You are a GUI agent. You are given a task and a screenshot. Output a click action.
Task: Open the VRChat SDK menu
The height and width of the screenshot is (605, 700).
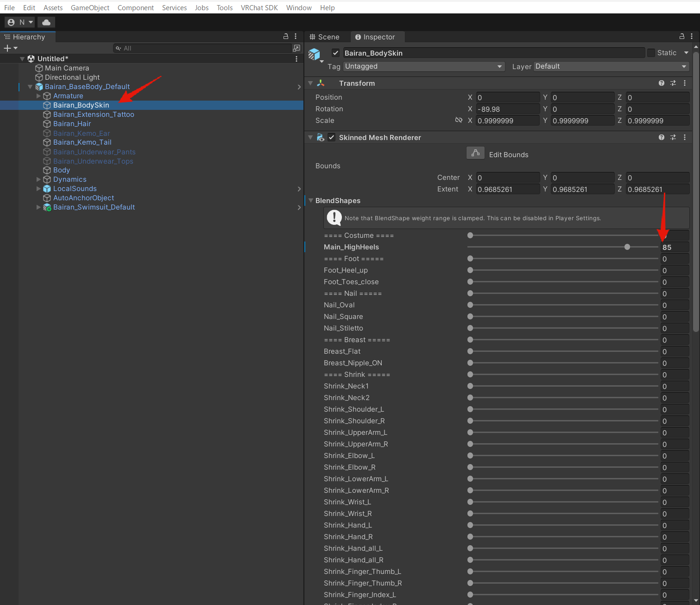(x=259, y=7)
